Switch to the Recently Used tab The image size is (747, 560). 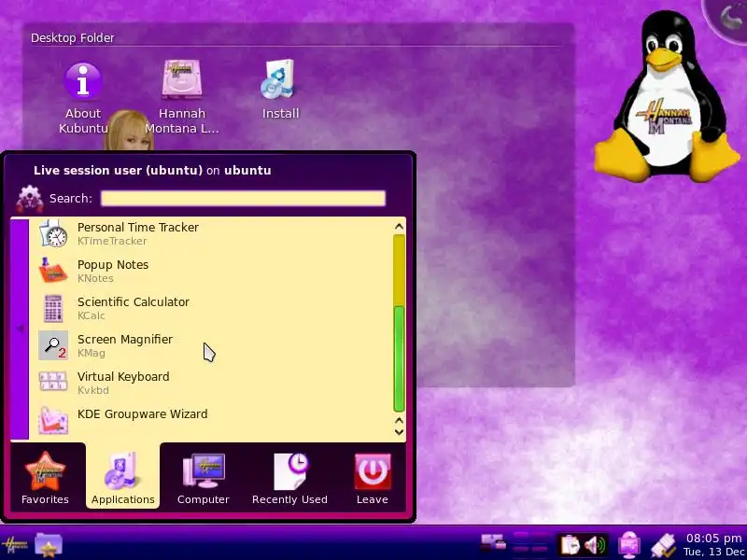[289, 478]
